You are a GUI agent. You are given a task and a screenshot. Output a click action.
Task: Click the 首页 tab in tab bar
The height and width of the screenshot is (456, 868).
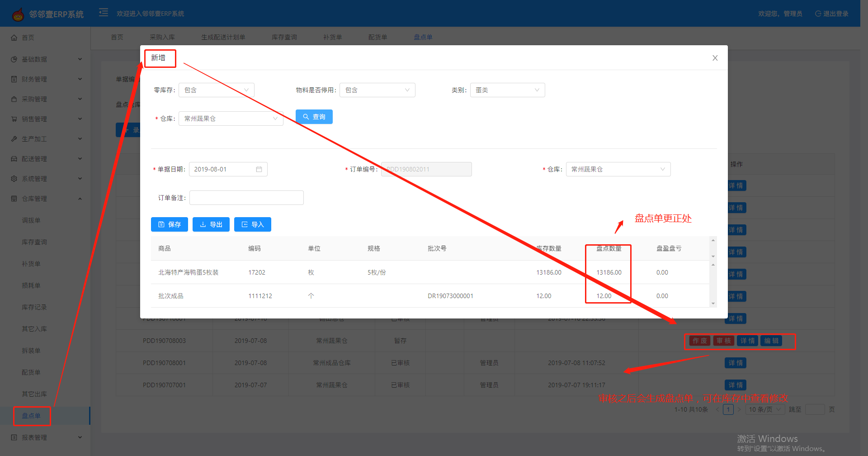pos(117,37)
